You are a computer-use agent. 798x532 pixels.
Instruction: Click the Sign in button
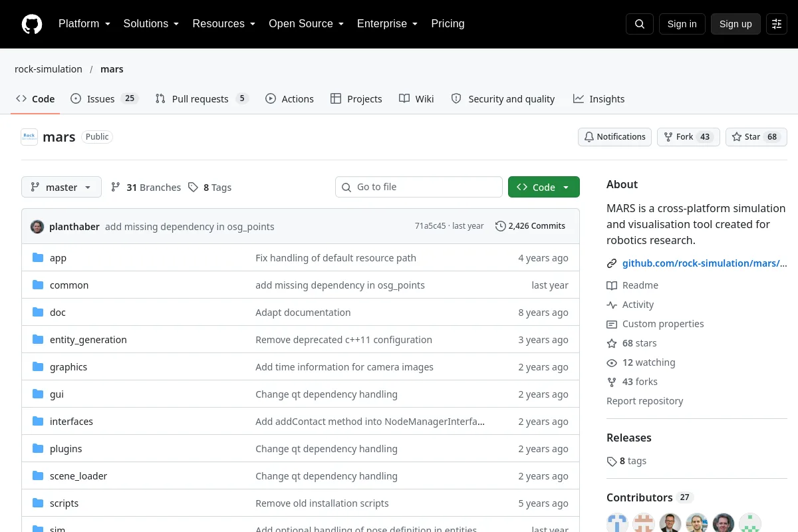point(682,24)
